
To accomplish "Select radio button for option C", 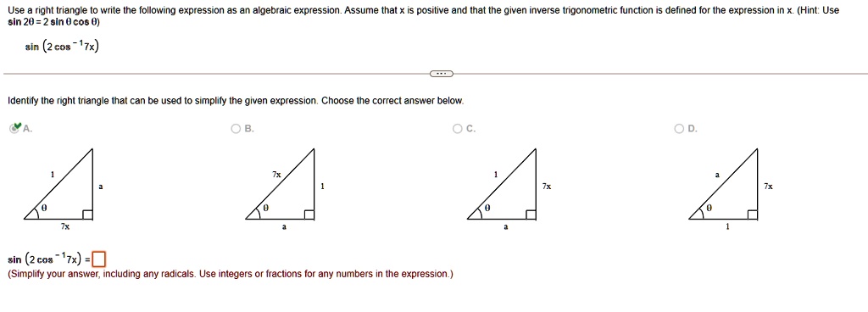I will (x=458, y=129).
